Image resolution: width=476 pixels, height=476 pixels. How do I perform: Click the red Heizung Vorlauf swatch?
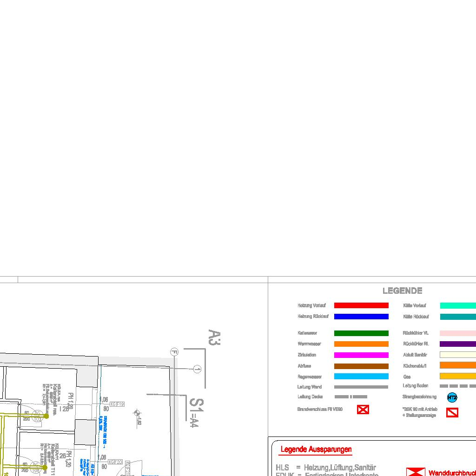coord(361,305)
